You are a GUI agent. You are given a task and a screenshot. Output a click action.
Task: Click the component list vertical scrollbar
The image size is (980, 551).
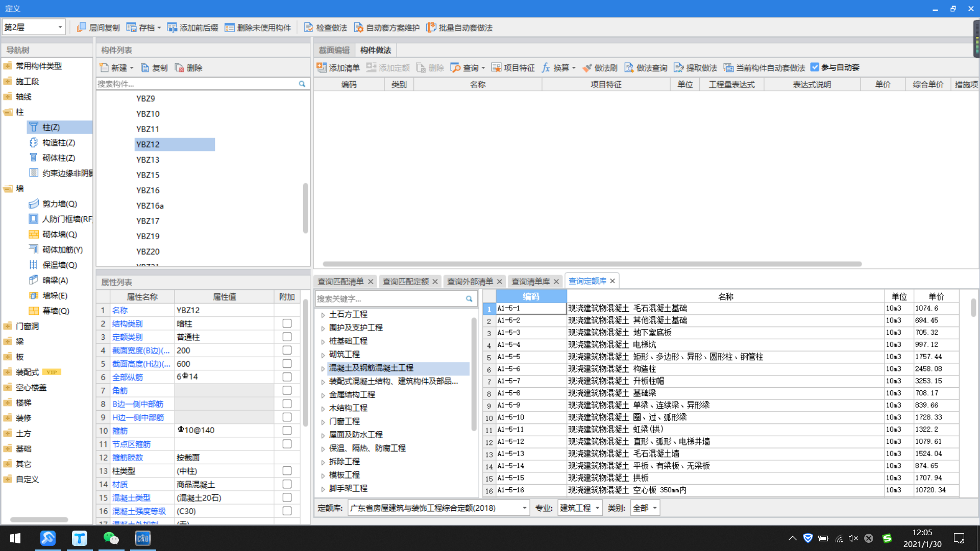[306, 208]
